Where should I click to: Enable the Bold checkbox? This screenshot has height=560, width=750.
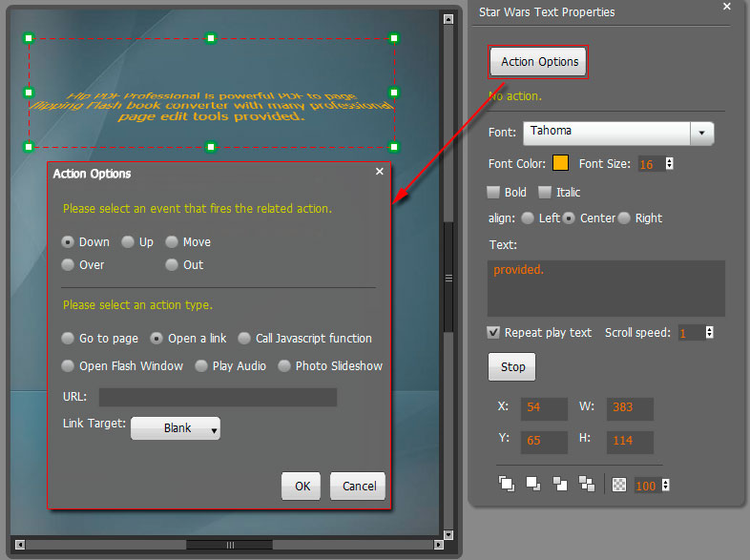494,192
